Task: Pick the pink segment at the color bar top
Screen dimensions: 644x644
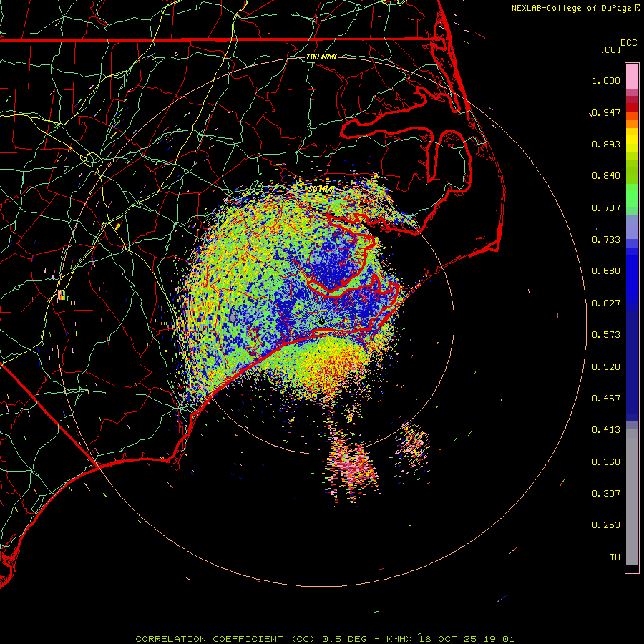Action: pyautogui.click(x=632, y=77)
